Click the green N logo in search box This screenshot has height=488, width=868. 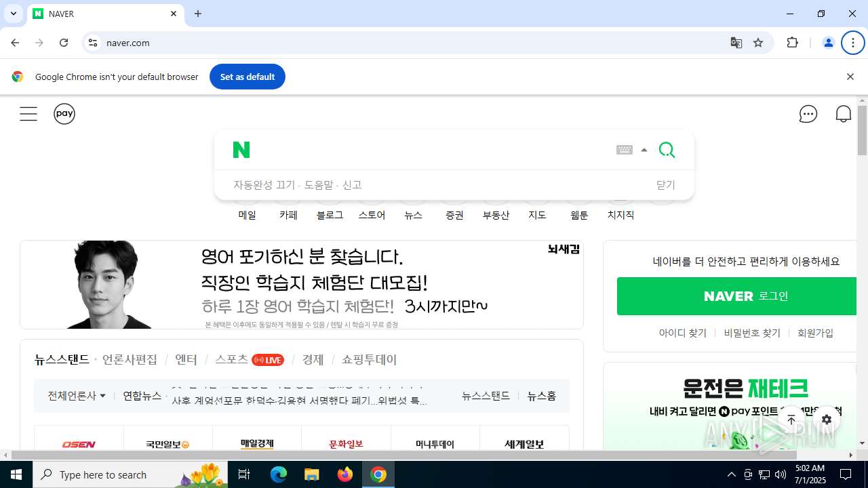click(241, 150)
